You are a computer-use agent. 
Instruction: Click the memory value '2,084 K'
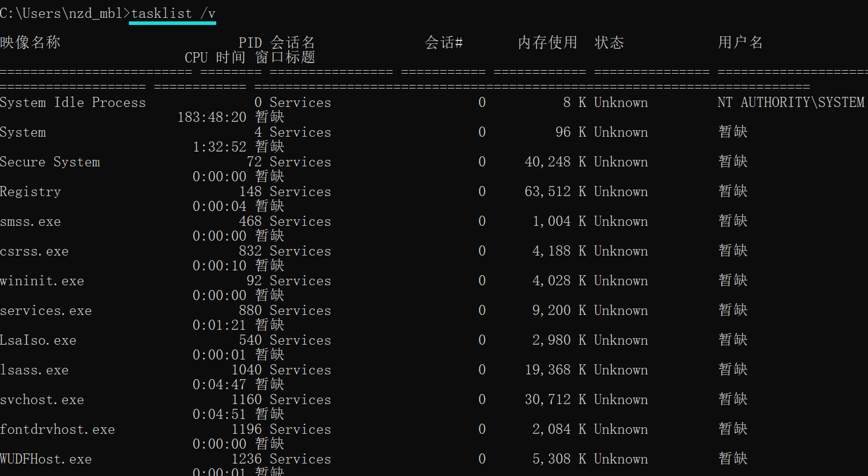coord(559,429)
